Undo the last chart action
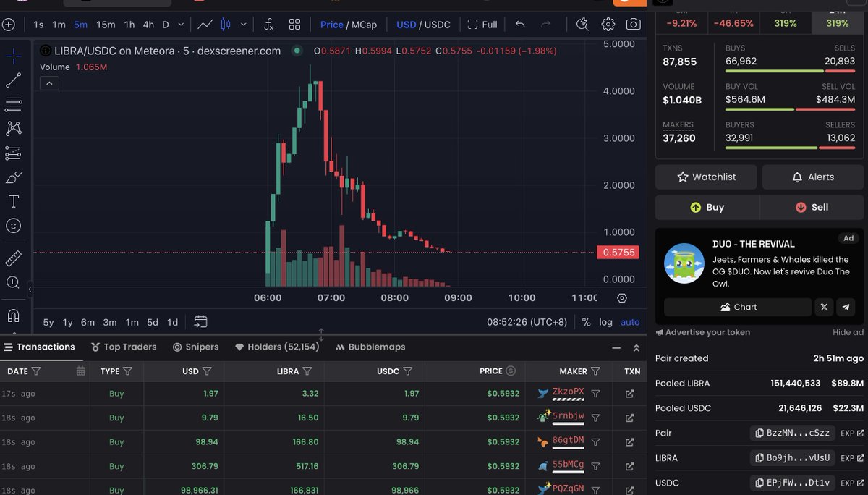Image resolution: width=868 pixels, height=495 pixels. coord(520,25)
